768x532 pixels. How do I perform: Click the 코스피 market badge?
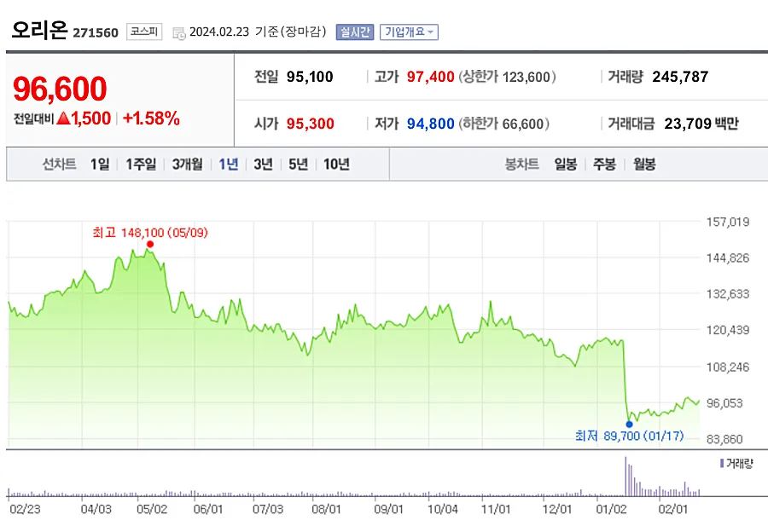click(144, 32)
